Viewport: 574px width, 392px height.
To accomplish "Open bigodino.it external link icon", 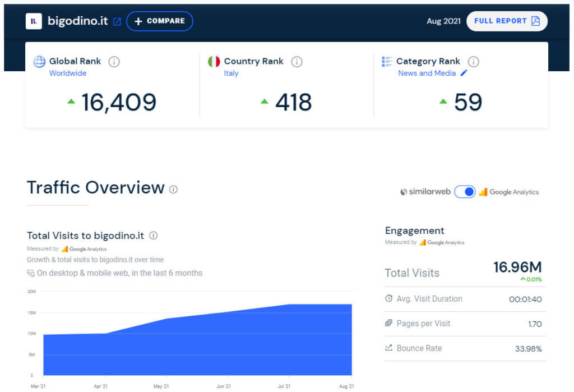I will [117, 22].
